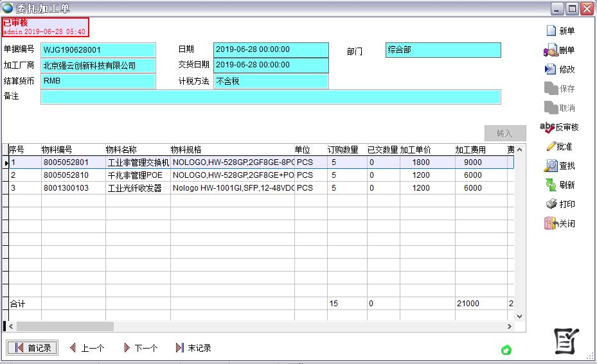
Task: Refresh the form with 刷新 icon
Action: pyautogui.click(x=551, y=185)
